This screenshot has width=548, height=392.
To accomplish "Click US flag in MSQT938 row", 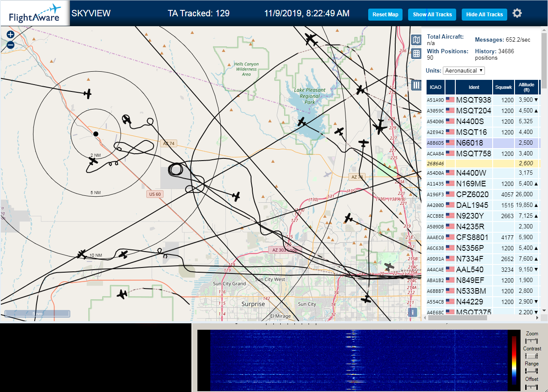I will click(450, 100).
